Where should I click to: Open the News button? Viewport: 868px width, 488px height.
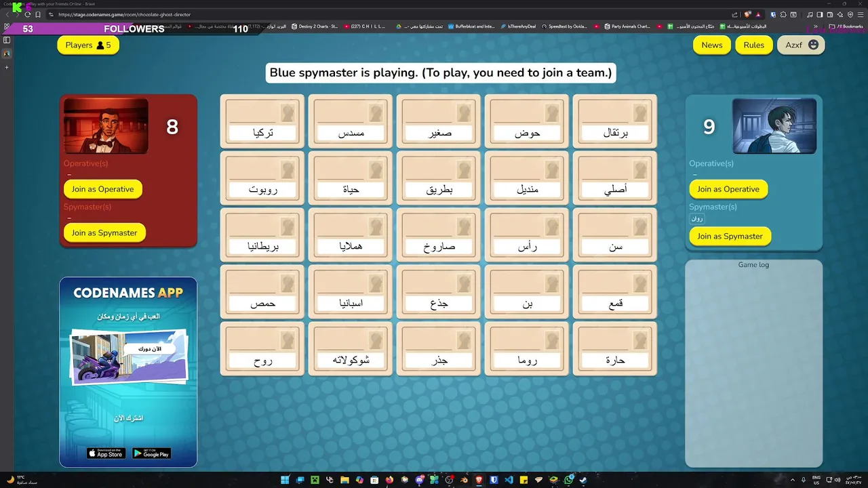click(x=712, y=45)
